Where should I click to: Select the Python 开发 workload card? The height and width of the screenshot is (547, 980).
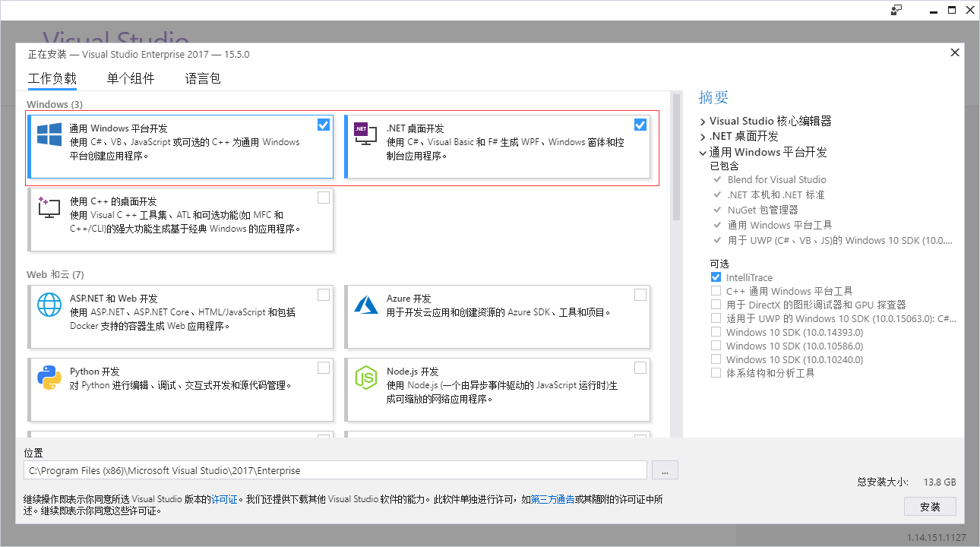tap(181, 390)
